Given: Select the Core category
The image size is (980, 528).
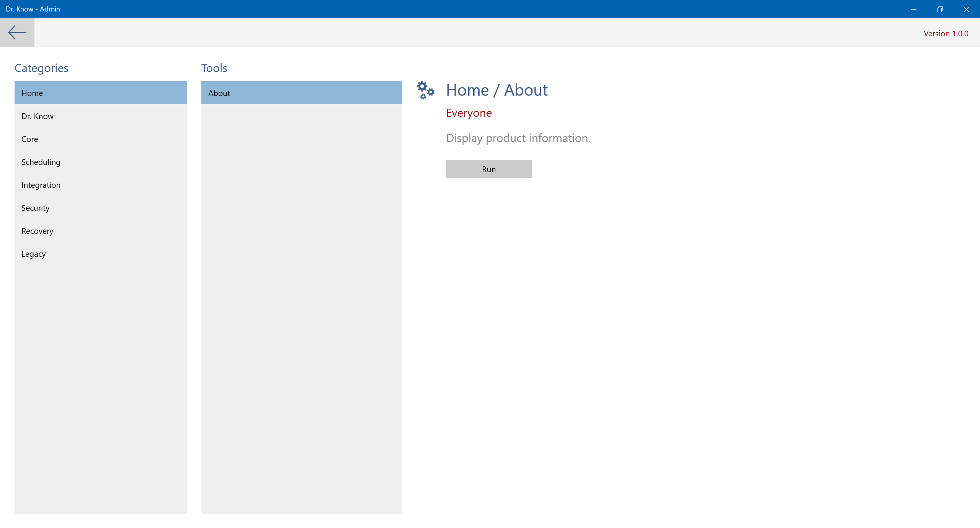Looking at the screenshot, I should coord(100,139).
